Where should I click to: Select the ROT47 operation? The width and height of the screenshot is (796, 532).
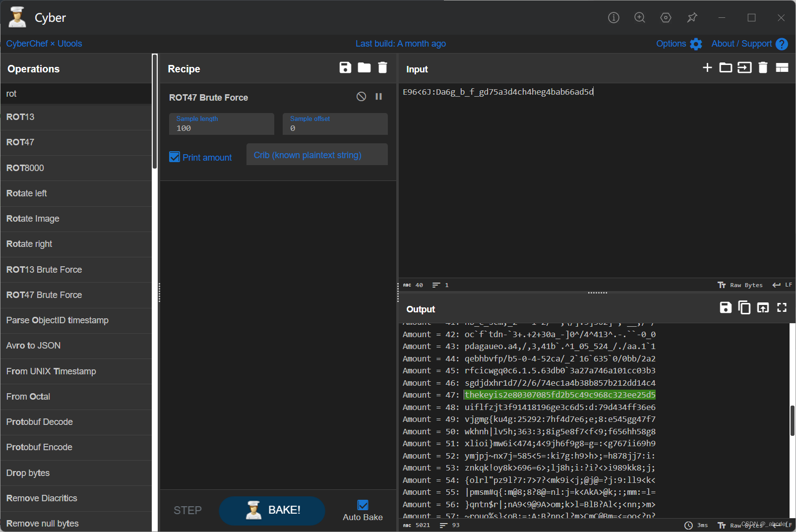[76, 142]
